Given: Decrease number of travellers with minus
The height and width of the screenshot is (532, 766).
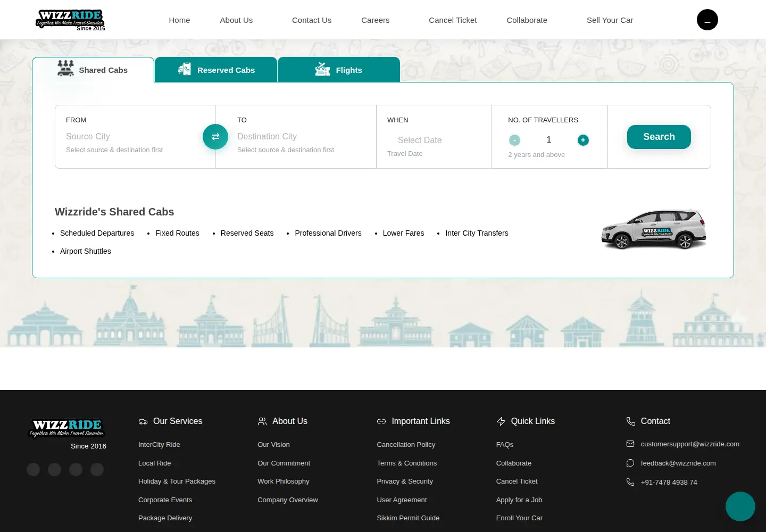Looking at the screenshot, I should tap(514, 140).
